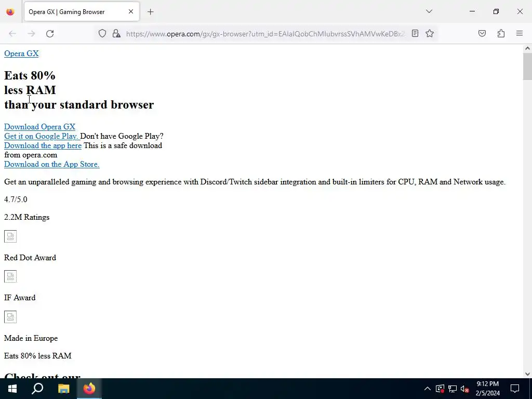Click the opera.com URL address field
The width and height of the screenshot is (532, 399).
click(x=265, y=34)
